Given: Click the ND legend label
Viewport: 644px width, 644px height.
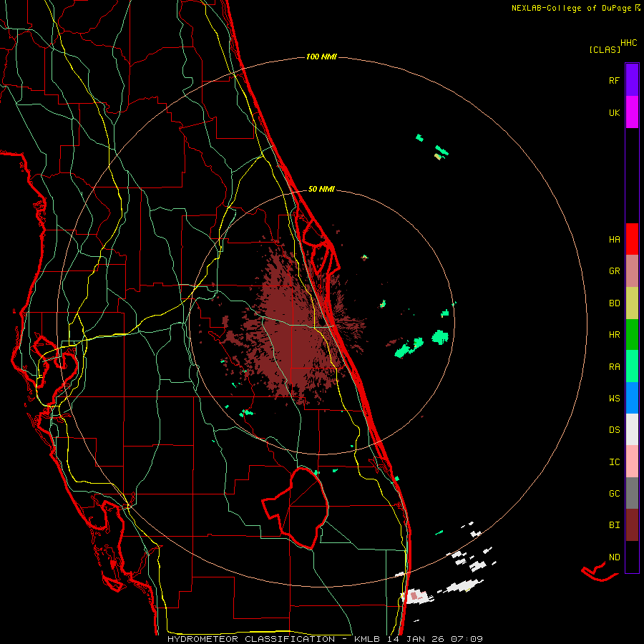Looking at the screenshot, I should (x=614, y=557).
